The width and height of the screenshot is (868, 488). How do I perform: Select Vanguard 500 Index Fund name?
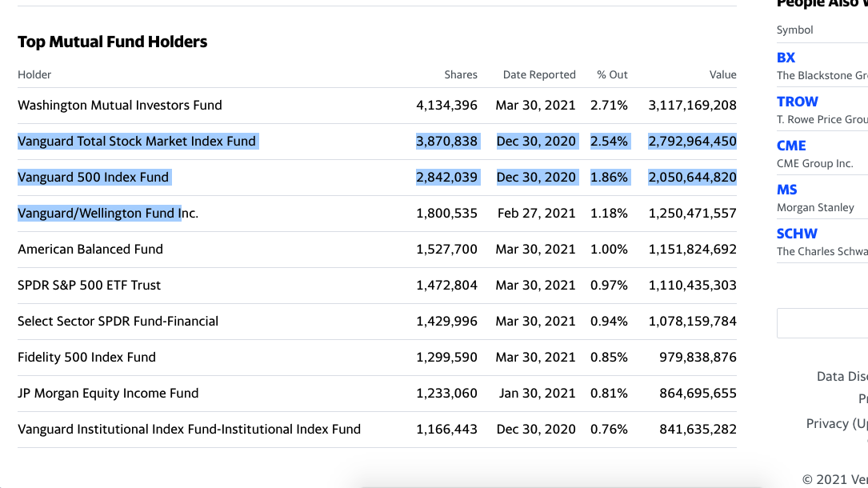tap(93, 177)
